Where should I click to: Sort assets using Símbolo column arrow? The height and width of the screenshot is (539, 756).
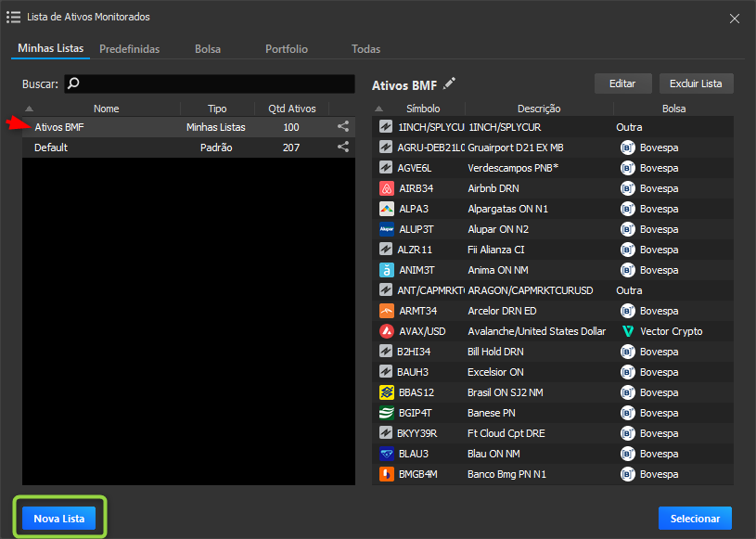379,109
